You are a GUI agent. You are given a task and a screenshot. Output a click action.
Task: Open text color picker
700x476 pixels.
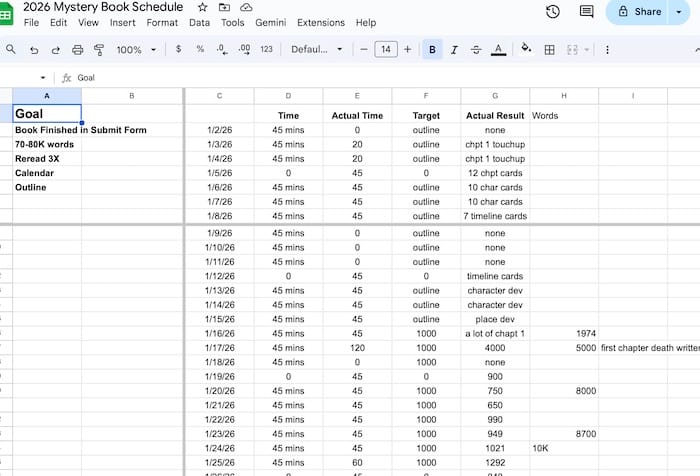498,50
